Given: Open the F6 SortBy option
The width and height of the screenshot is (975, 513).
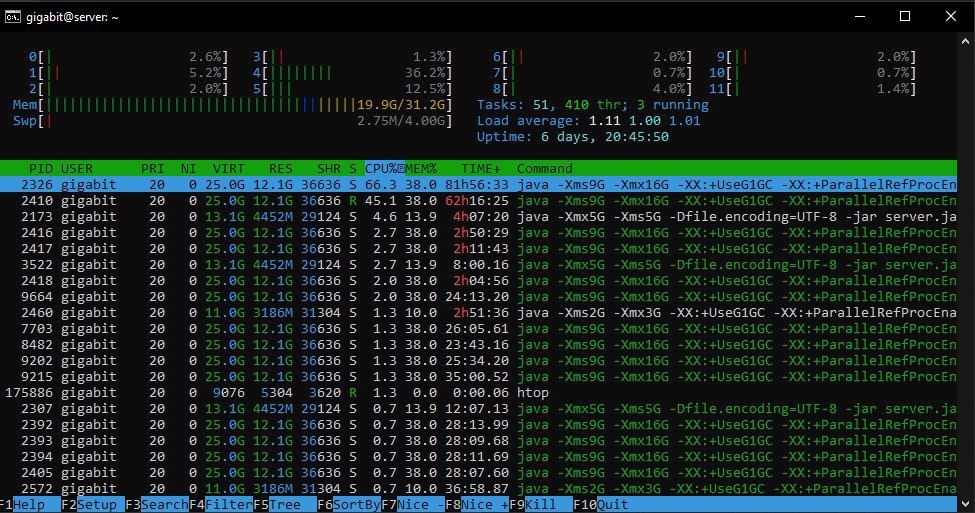Looking at the screenshot, I should 349,504.
